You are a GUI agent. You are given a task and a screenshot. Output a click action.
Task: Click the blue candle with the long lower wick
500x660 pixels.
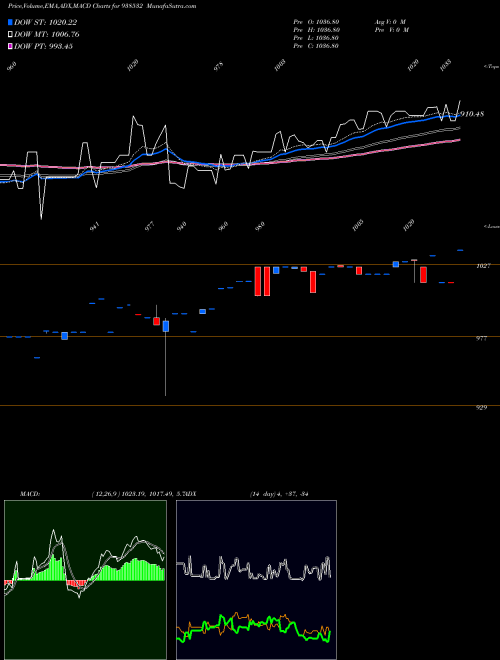pyautogui.click(x=166, y=326)
